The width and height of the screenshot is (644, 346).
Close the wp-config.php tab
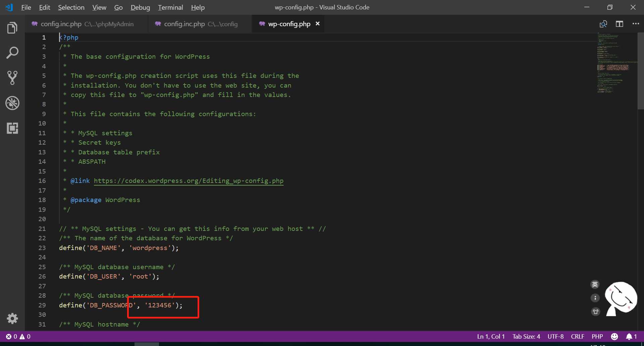[x=318, y=23]
